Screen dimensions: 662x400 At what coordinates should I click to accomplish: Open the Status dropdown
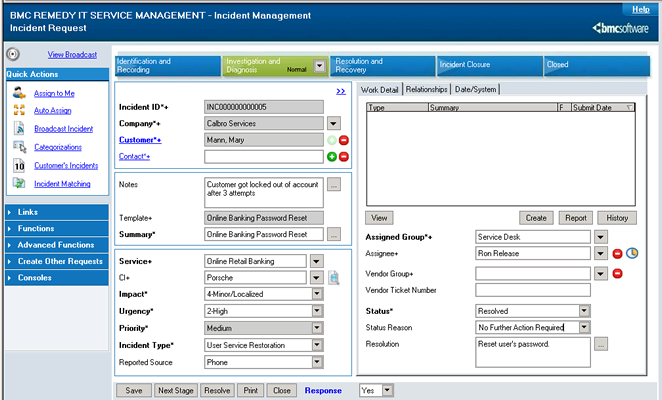coord(584,311)
